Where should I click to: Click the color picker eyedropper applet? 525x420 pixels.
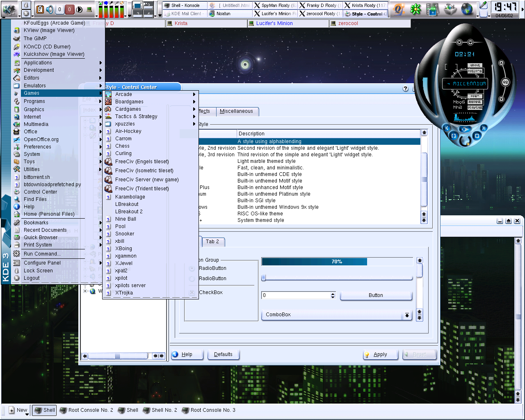(x=484, y=5)
